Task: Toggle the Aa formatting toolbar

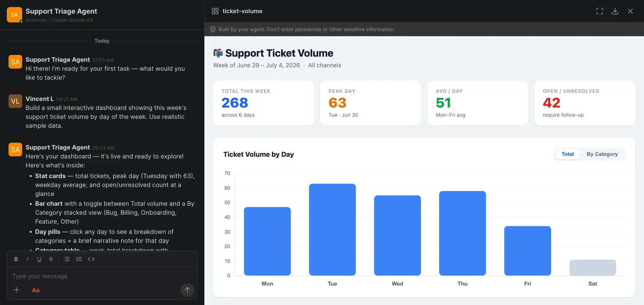Action: click(36, 290)
